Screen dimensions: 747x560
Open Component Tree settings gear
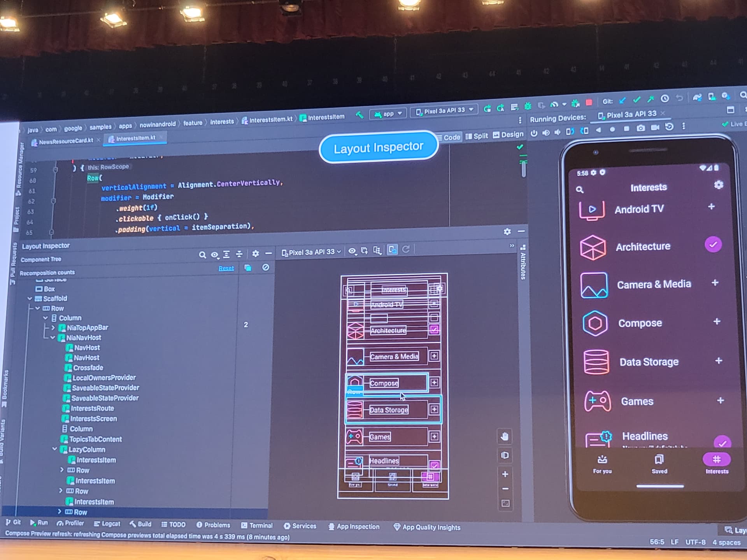255,254
